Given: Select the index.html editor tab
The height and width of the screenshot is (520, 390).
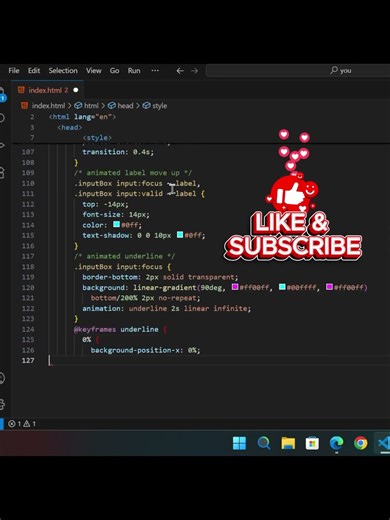Looking at the screenshot, I should (x=47, y=90).
